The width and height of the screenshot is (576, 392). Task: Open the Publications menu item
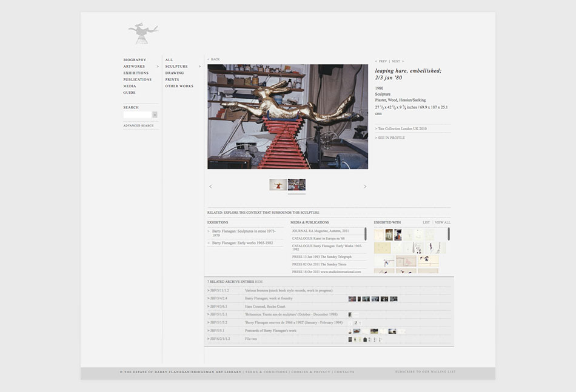point(138,79)
